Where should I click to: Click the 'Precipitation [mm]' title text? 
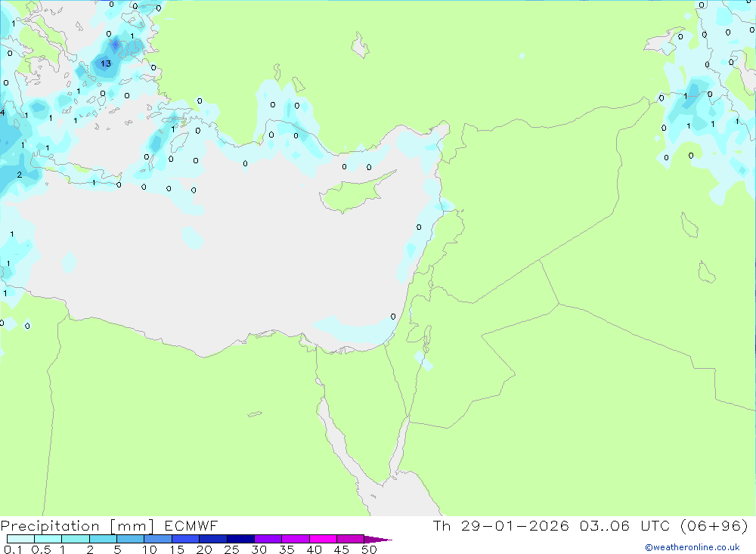click(x=77, y=526)
